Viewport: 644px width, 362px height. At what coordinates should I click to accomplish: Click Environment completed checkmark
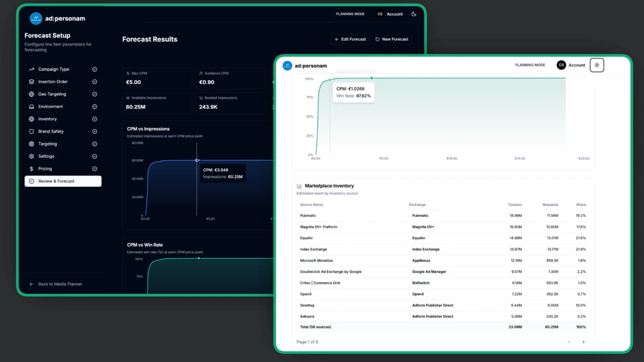95,107
